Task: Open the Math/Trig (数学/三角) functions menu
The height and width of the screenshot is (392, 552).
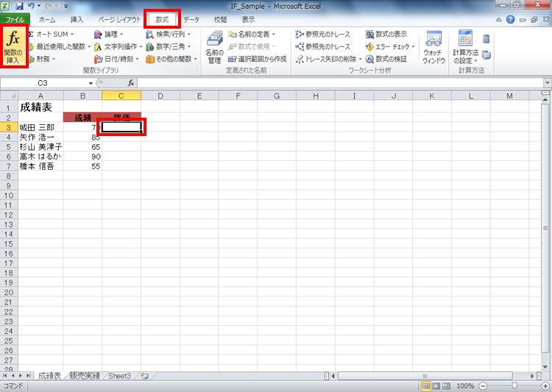Action: tap(169, 46)
